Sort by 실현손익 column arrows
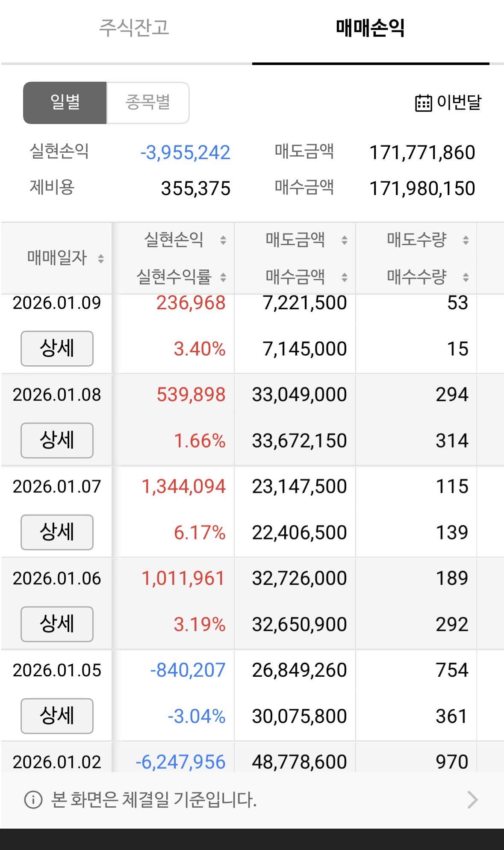 [x=223, y=240]
